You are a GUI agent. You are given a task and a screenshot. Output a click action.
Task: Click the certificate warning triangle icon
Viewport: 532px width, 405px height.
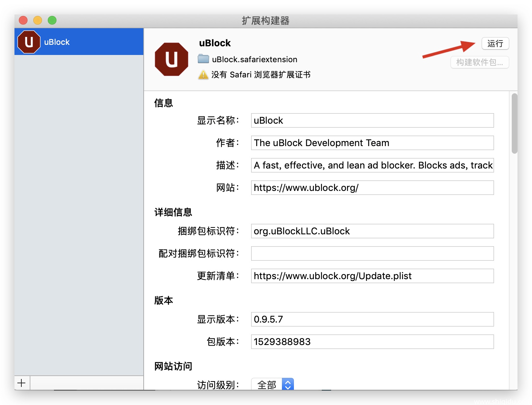pyautogui.click(x=203, y=75)
